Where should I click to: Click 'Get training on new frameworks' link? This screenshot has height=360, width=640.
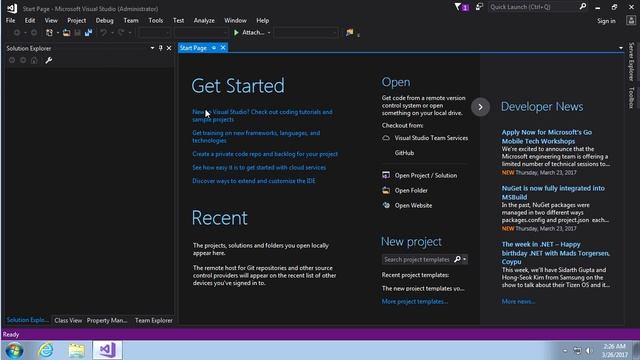(256, 137)
